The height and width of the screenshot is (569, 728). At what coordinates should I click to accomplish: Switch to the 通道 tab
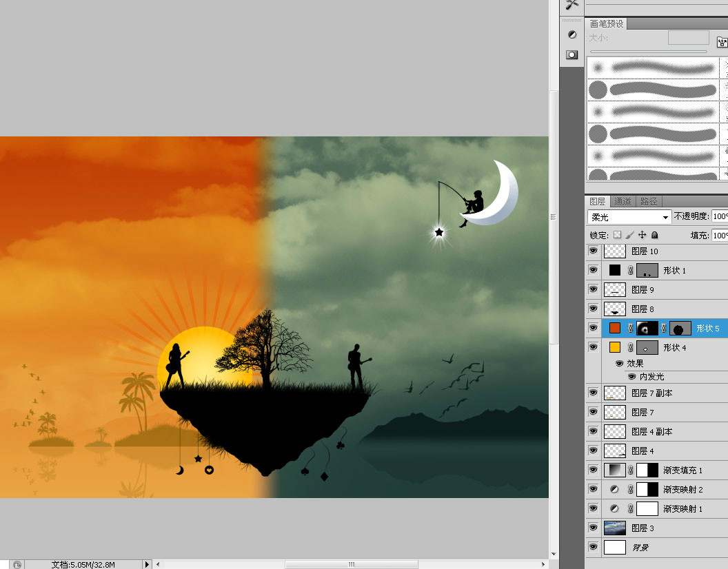(x=622, y=201)
